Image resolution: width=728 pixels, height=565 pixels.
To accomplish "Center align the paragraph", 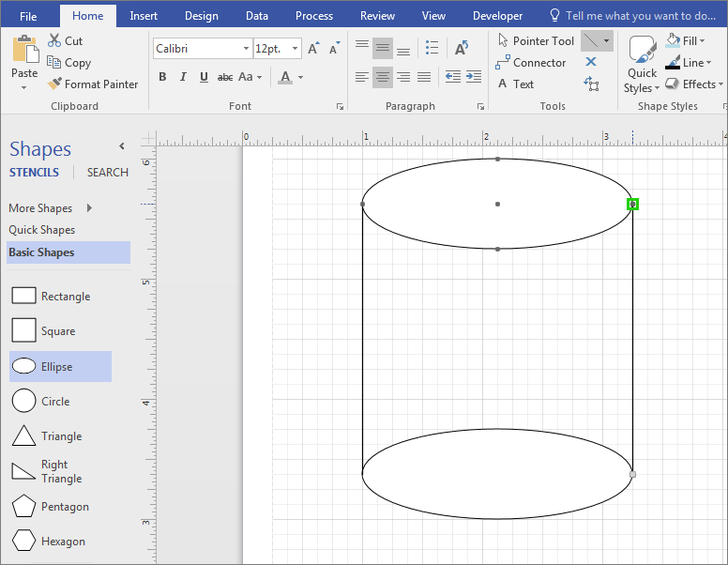I will click(x=383, y=77).
